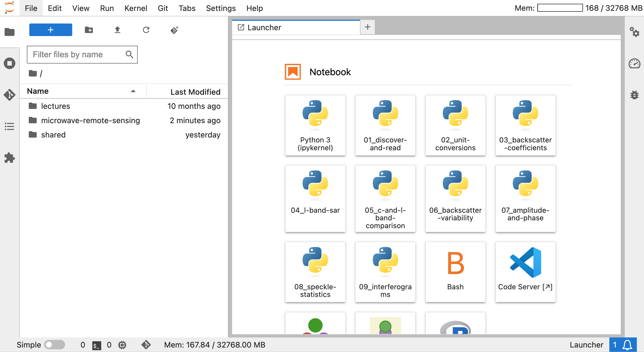
Task: Open the microwave-remote-sensing folder
Action: coord(90,120)
